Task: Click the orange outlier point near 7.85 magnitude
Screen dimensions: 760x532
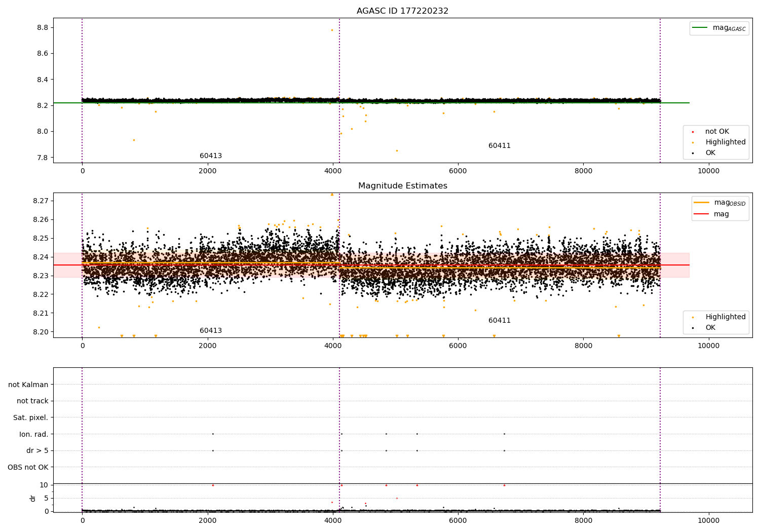Action: pos(397,150)
